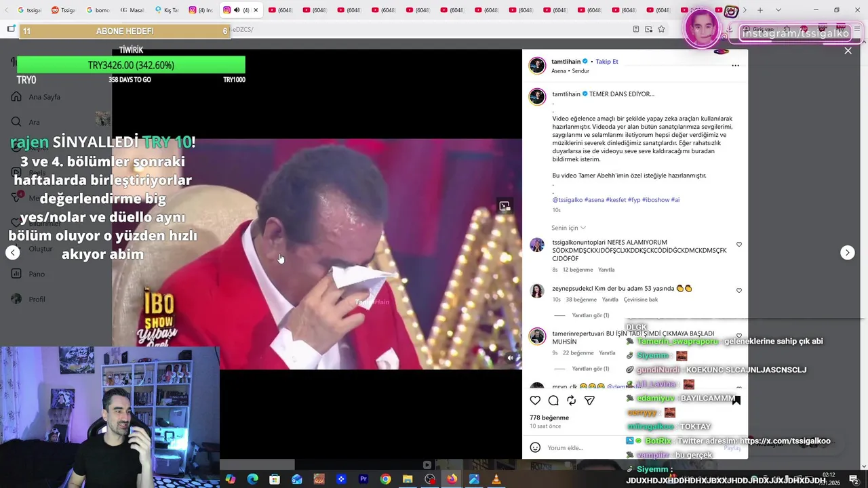Viewport: 868px width, 488px height.
Task: Go to next post arrow
Action: tap(847, 253)
